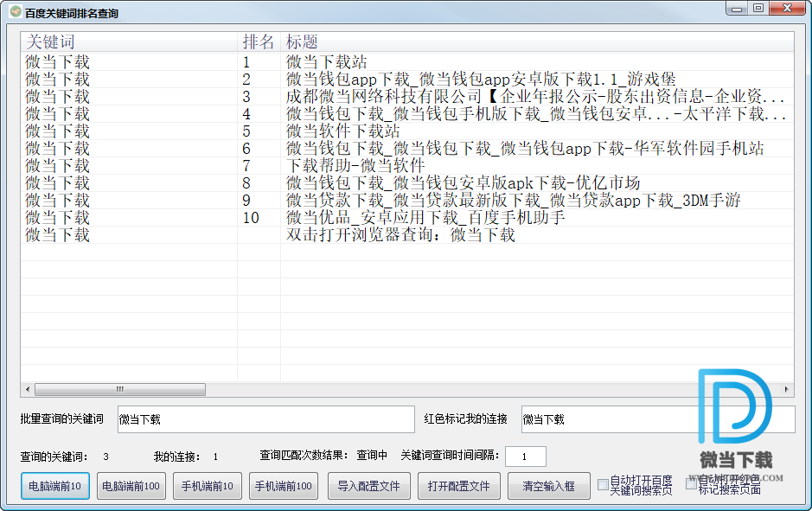
Task: Enable 自动打开百度关键词搜索页 checkbox
Action: click(603, 484)
